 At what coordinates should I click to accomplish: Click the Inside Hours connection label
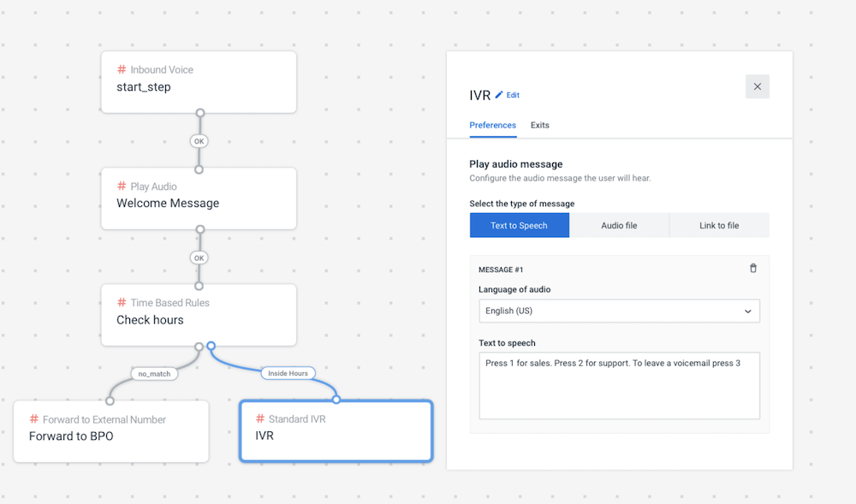288,373
